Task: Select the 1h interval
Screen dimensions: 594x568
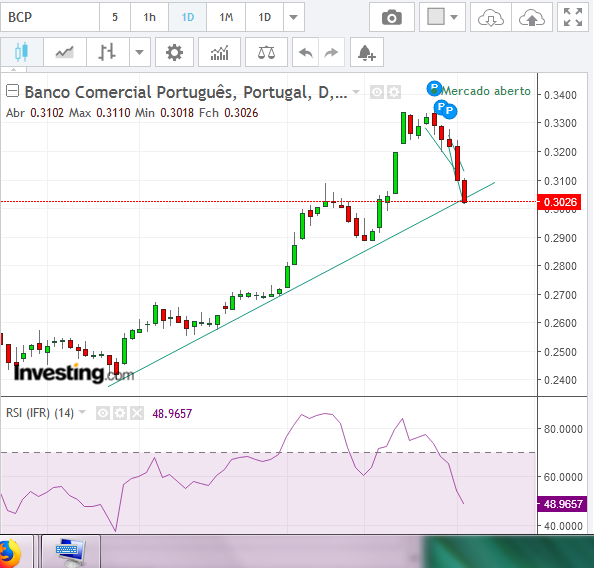Action: [x=150, y=17]
